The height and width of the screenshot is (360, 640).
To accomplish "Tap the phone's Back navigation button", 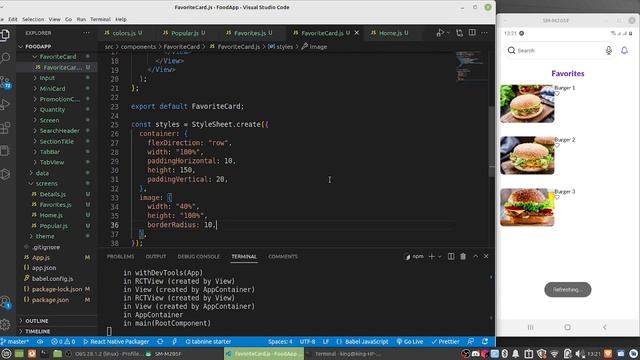I will point(604,327).
